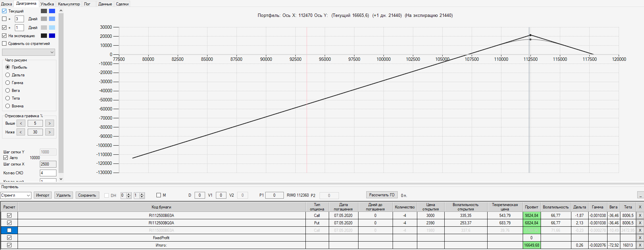
Task: Open the Данные tab
Action: [105, 4]
